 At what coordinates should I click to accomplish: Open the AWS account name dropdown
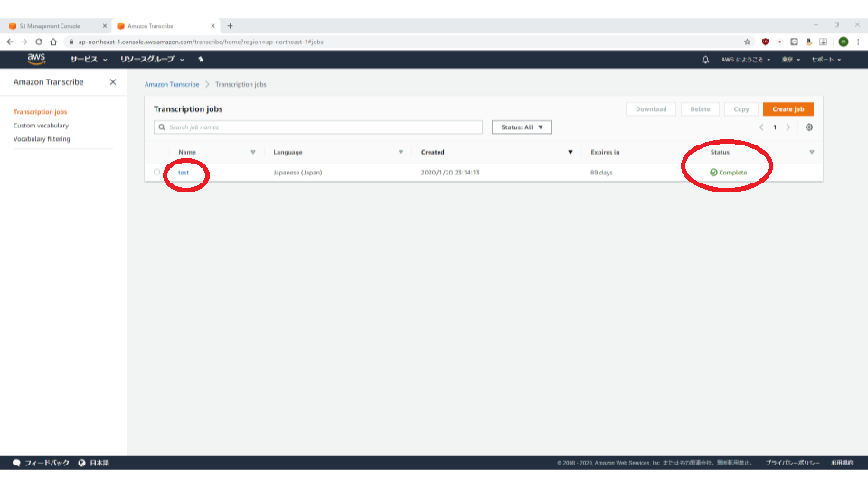pos(746,60)
